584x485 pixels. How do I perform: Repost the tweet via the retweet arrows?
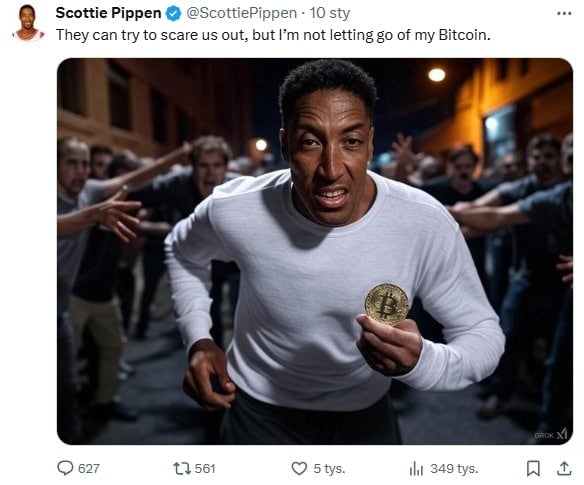182,468
